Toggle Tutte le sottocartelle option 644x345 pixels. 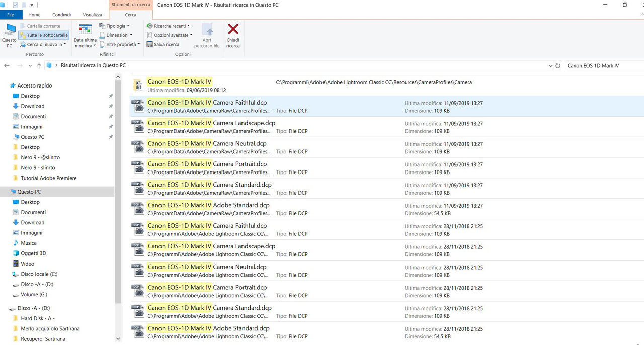(43, 35)
